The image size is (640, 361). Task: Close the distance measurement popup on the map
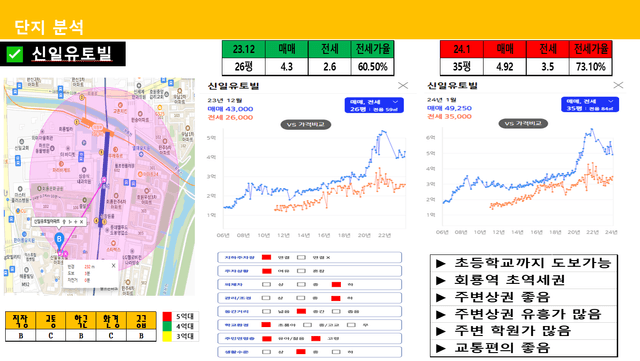pyautogui.click(x=113, y=265)
